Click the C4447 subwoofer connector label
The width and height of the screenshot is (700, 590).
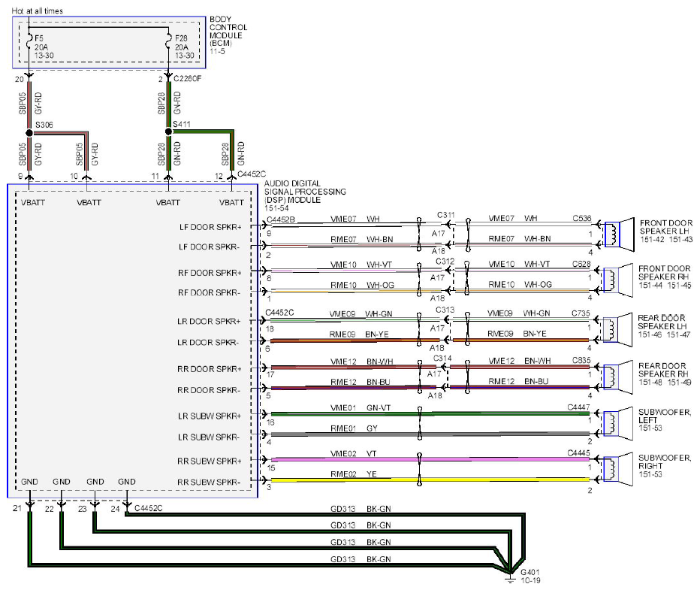pyautogui.click(x=578, y=407)
